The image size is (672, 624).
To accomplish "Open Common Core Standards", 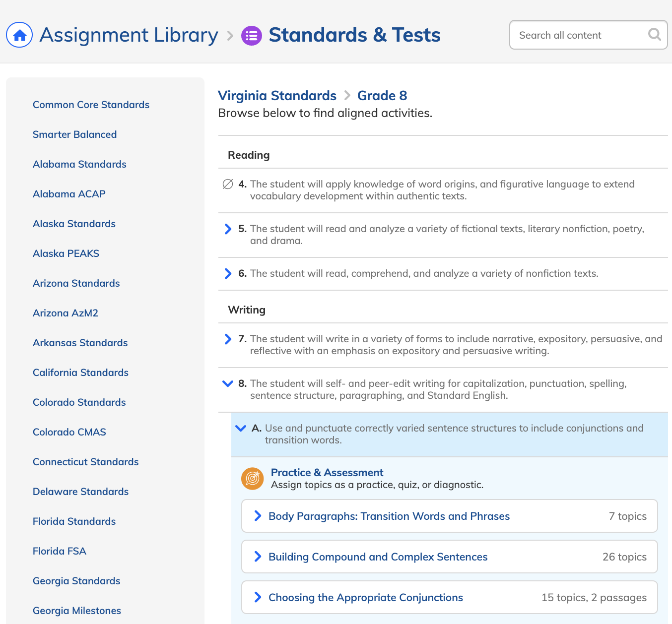I will (91, 105).
